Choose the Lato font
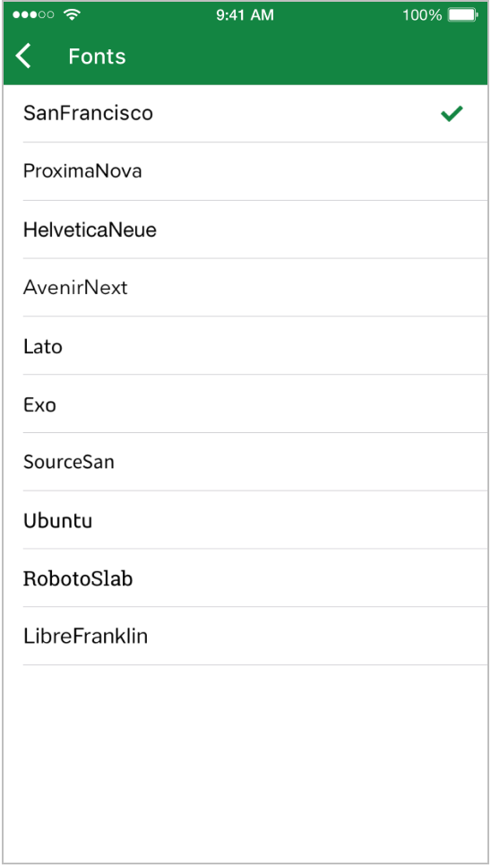491x868 pixels. click(x=245, y=345)
